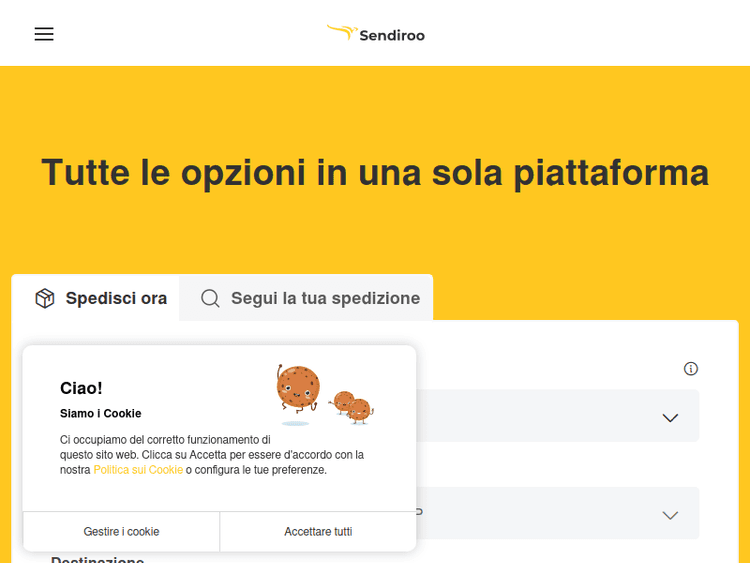Accept cookies with "Accettare tutti"

pos(318,532)
